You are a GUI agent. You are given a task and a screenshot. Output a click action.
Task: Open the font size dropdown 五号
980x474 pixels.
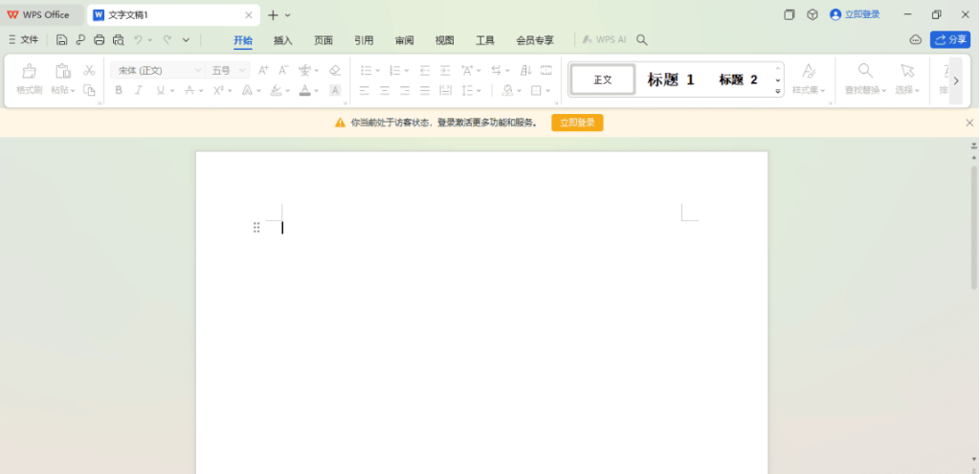(x=229, y=70)
